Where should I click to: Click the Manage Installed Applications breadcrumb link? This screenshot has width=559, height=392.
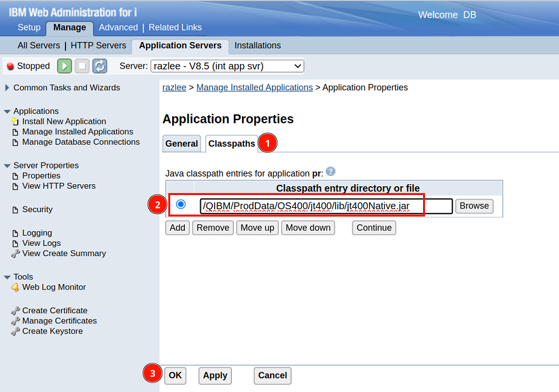254,88
